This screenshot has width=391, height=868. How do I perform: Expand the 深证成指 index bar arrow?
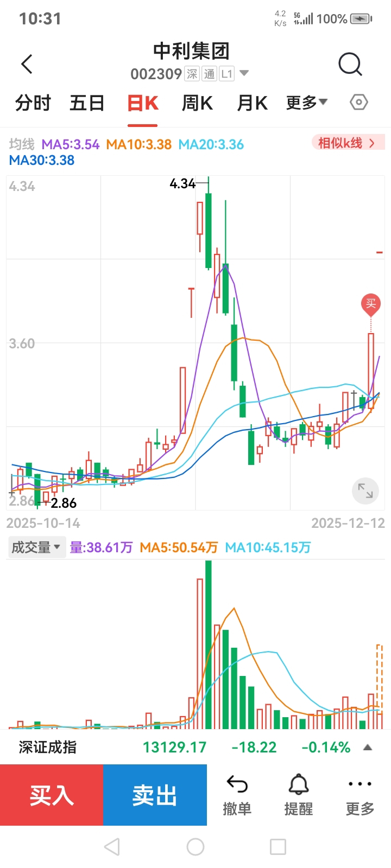368,748
